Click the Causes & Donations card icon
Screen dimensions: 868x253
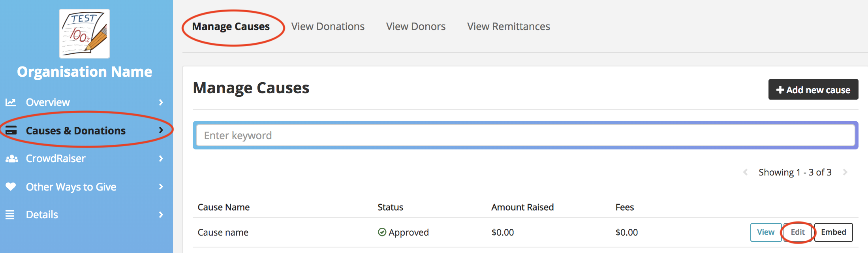click(x=11, y=130)
